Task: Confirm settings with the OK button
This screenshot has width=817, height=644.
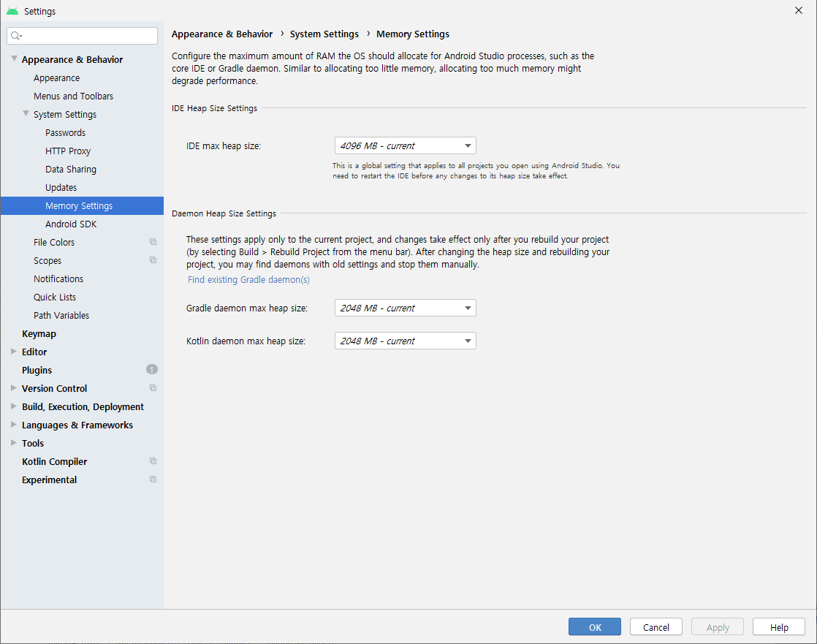Action: tap(595, 626)
